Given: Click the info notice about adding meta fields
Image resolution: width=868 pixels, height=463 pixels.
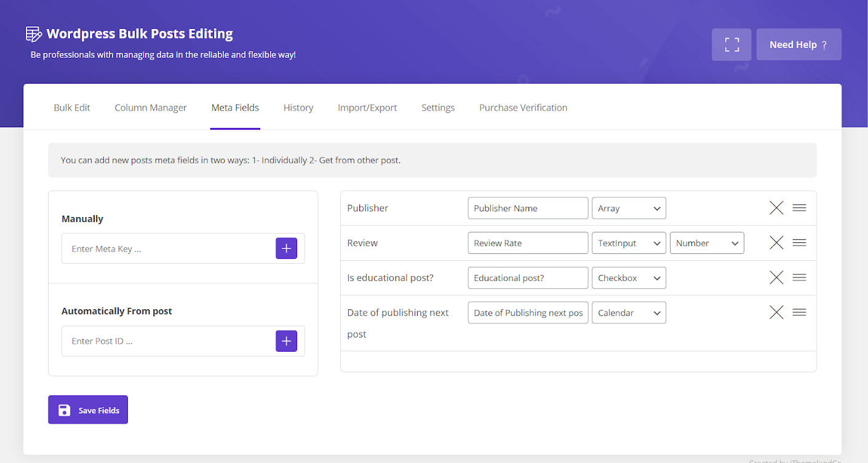Looking at the screenshot, I should pos(432,160).
